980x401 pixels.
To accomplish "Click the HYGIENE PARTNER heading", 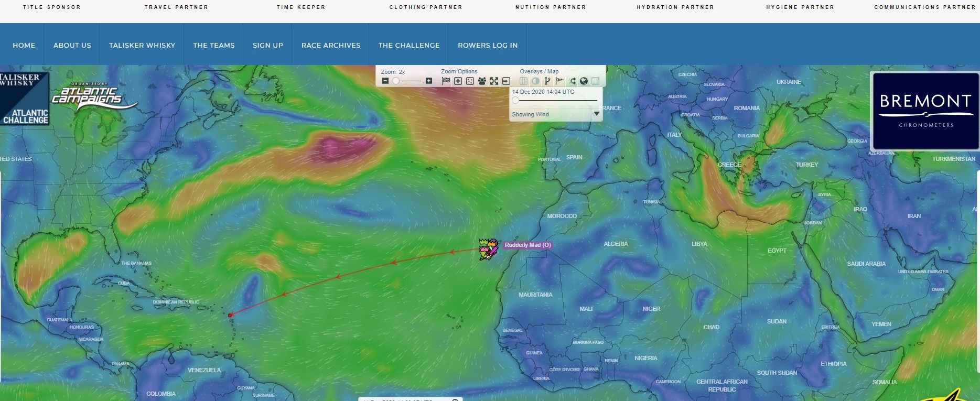I will pyautogui.click(x=800, y=7).
